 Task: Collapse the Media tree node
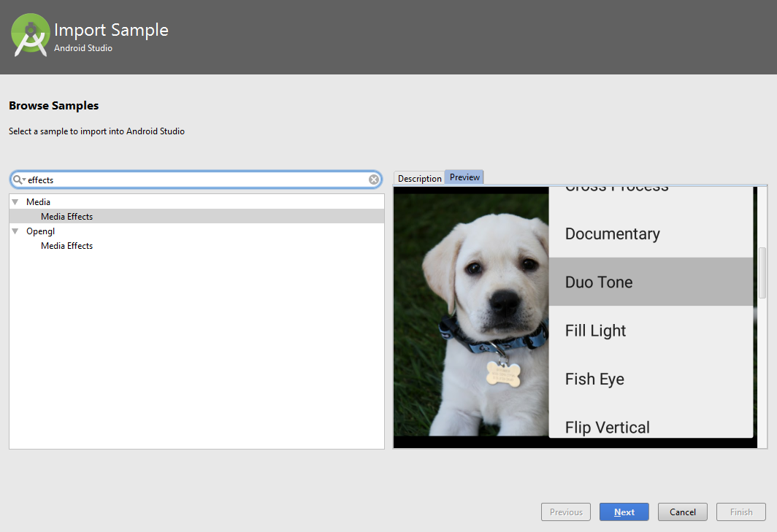[15, 201]
